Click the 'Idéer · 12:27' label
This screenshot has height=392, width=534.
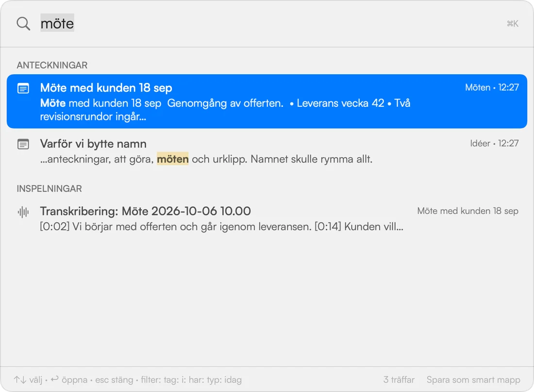click(x=494, y=143)
